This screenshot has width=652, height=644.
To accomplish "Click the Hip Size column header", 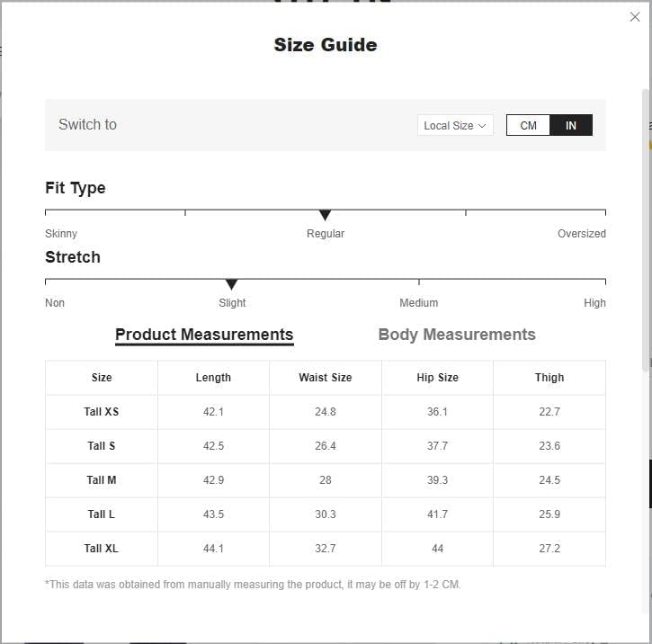I will (x=437, y=378).
